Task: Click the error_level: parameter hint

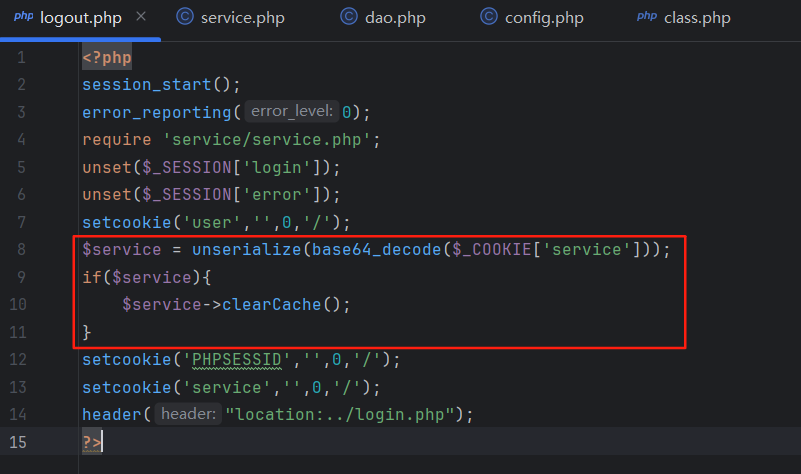Action: point(292,111)
